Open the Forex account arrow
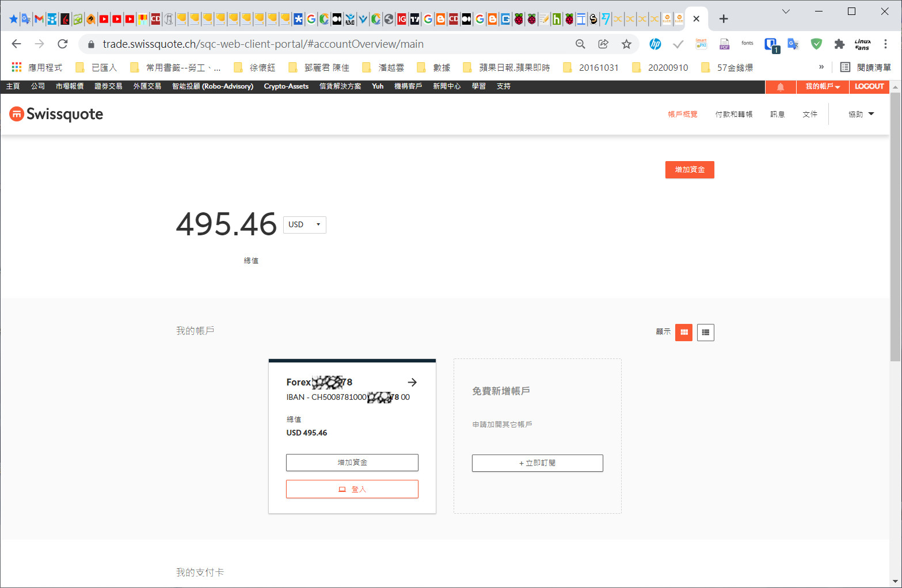Image resolution: width=902 pixels, height=588 pixels. [x=412, y=382]
